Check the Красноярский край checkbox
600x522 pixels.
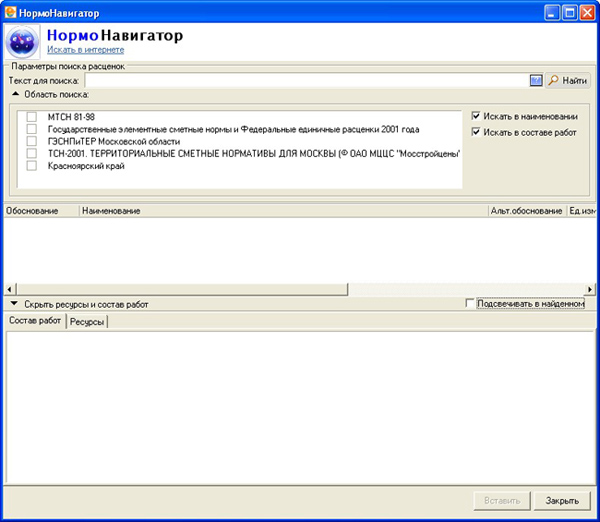[x=32, y=166]
